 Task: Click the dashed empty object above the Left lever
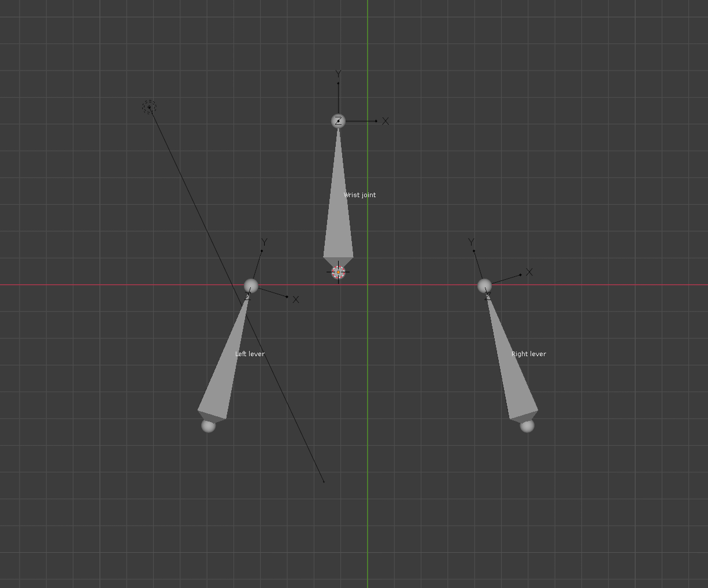[149, 106]
